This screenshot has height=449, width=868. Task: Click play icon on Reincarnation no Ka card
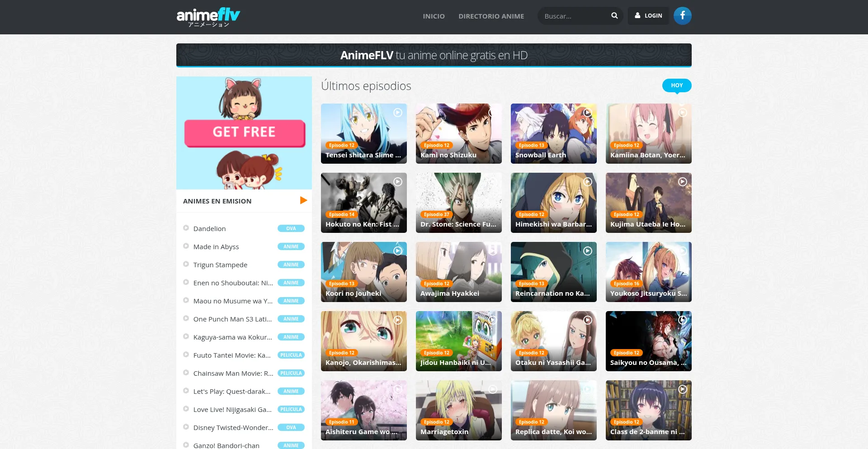click(x=588, y=251)
